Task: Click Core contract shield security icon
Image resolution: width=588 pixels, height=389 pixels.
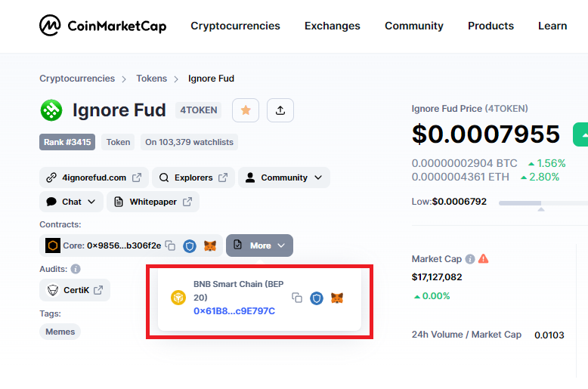Action: [x=190, y=245]
